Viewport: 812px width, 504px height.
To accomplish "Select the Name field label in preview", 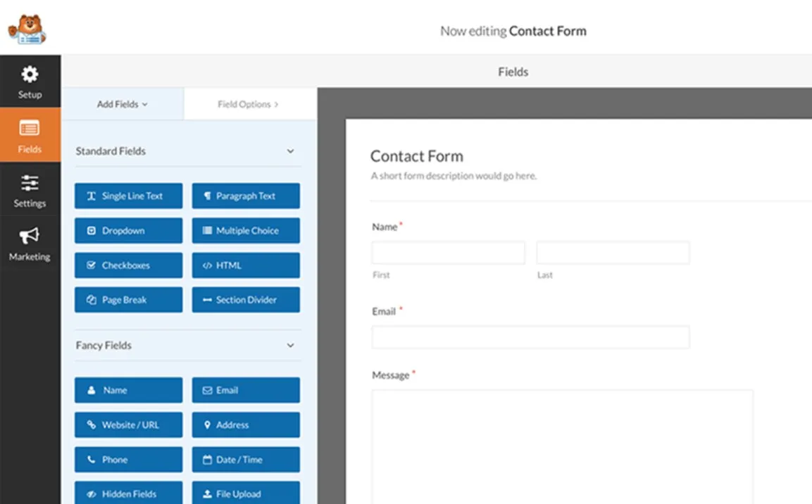I will click(385, 227).
